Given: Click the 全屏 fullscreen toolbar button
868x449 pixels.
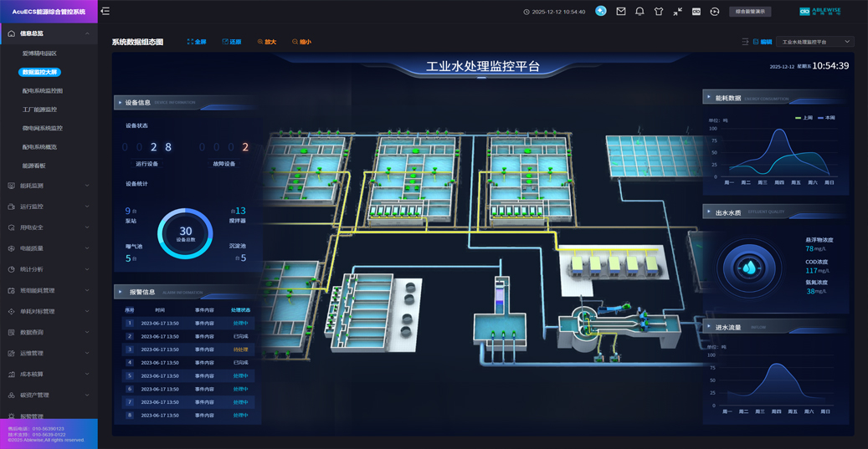Looking at the screenshot, I should click(197, 42).
